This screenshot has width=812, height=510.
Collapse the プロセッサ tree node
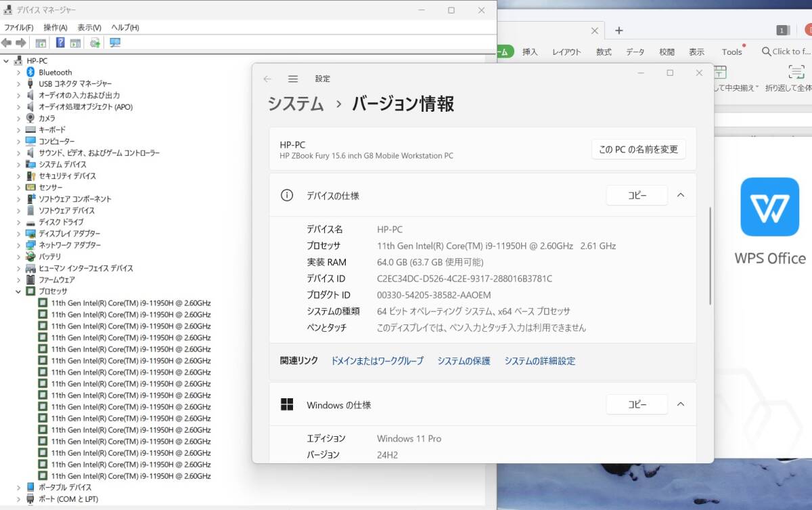click(18, 291)
